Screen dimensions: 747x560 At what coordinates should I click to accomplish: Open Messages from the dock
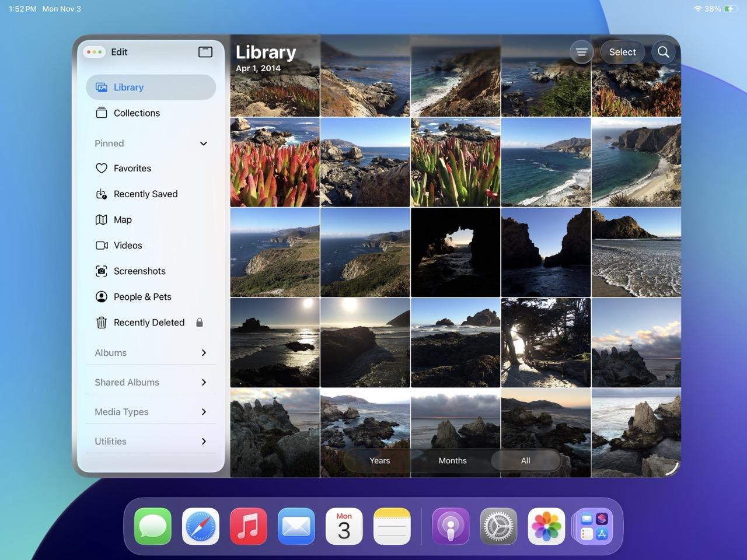point(153,526)
